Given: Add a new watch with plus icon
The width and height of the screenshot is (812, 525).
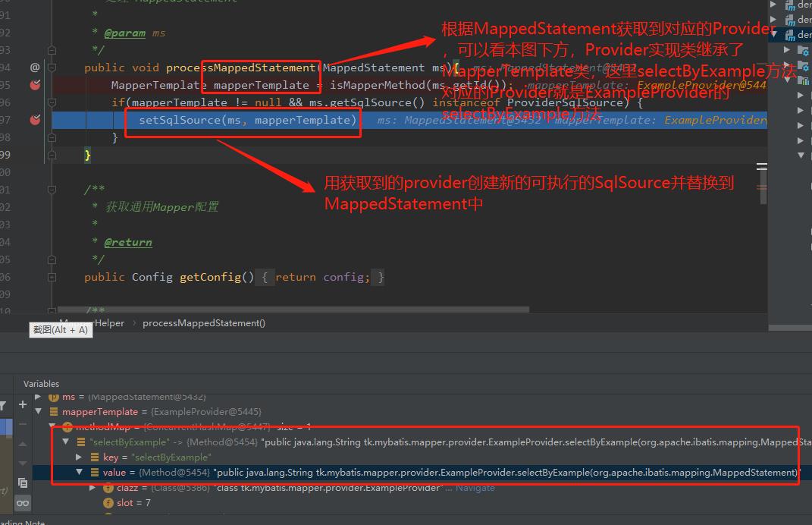Looking at the screenshot, I should (23, 404).
